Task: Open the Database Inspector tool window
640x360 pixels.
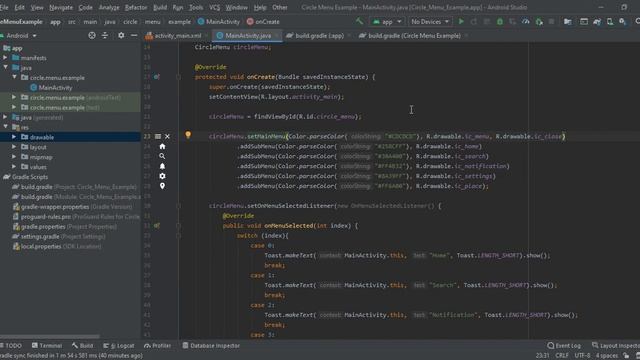Action: coord(211,346)
